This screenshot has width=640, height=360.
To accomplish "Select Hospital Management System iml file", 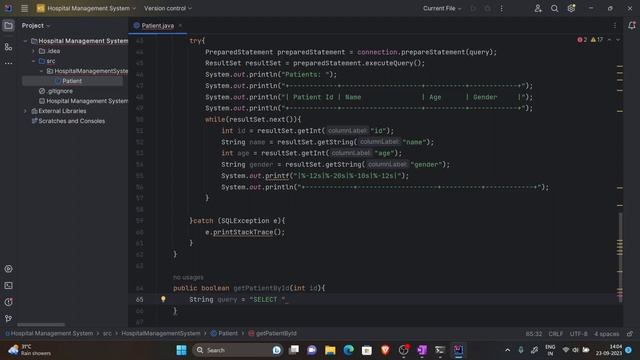I will click(83, 101).
